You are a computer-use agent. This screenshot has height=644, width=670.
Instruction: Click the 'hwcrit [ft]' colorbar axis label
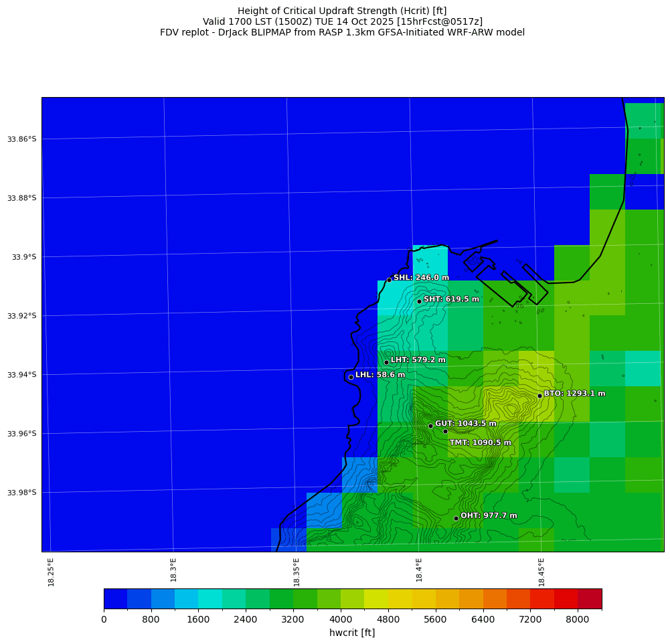352,633
